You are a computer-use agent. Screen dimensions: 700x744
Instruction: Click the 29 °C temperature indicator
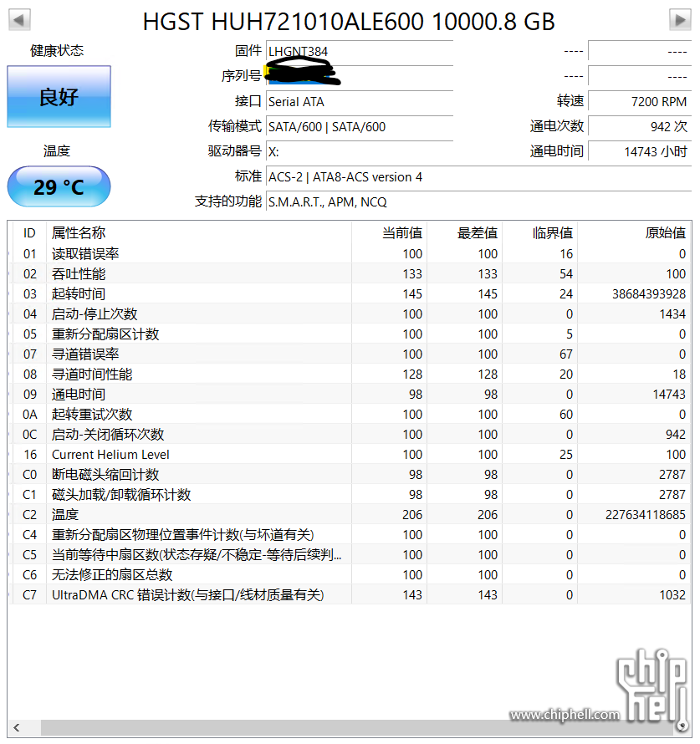(x=59, y=186)
